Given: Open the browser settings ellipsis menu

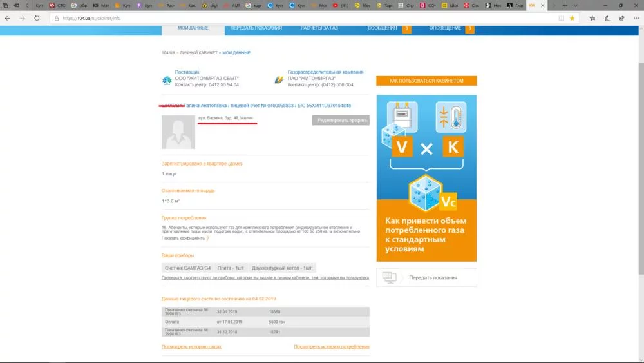Looking at the screenshot, I should (636, 18).
